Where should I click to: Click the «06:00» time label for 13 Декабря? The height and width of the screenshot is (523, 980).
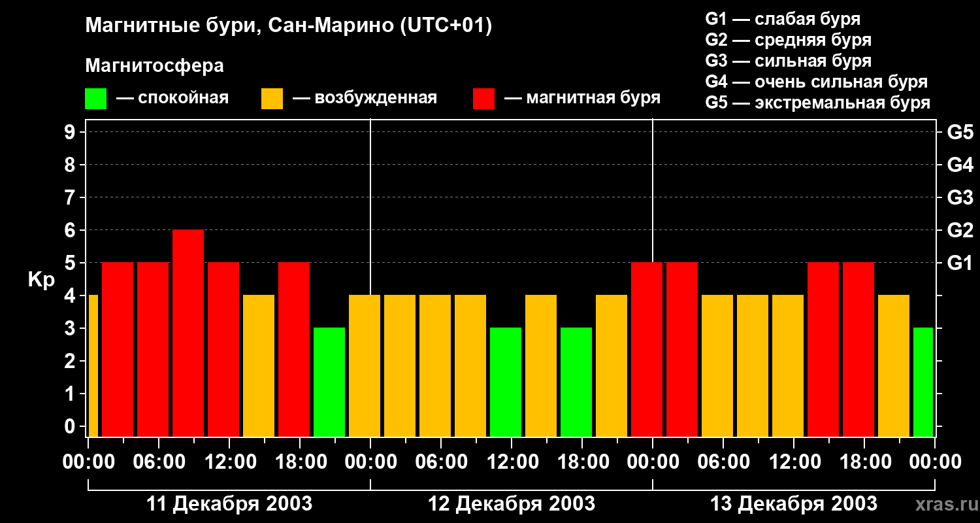(723, 462)
